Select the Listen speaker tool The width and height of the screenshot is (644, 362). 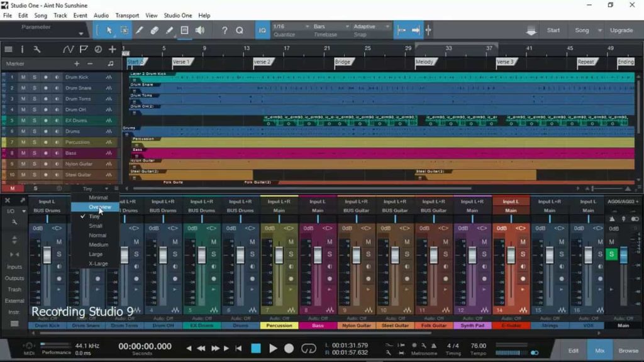tap(200, 30)
